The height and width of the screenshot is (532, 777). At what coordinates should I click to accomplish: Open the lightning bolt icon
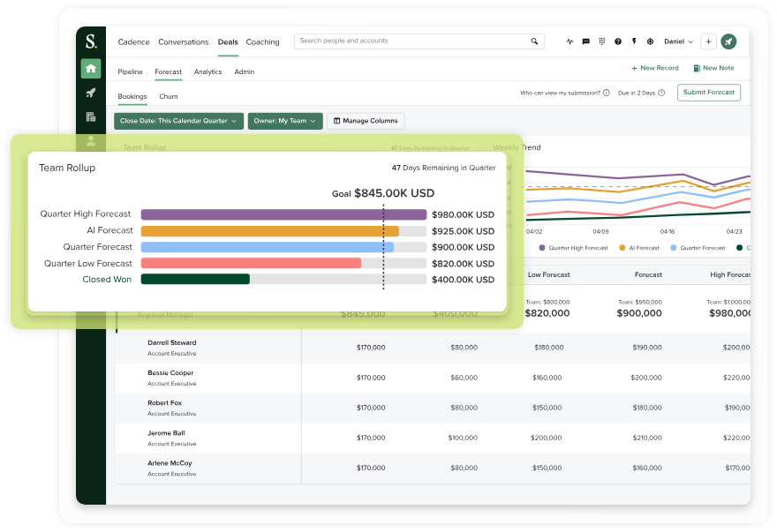(634, 41)
